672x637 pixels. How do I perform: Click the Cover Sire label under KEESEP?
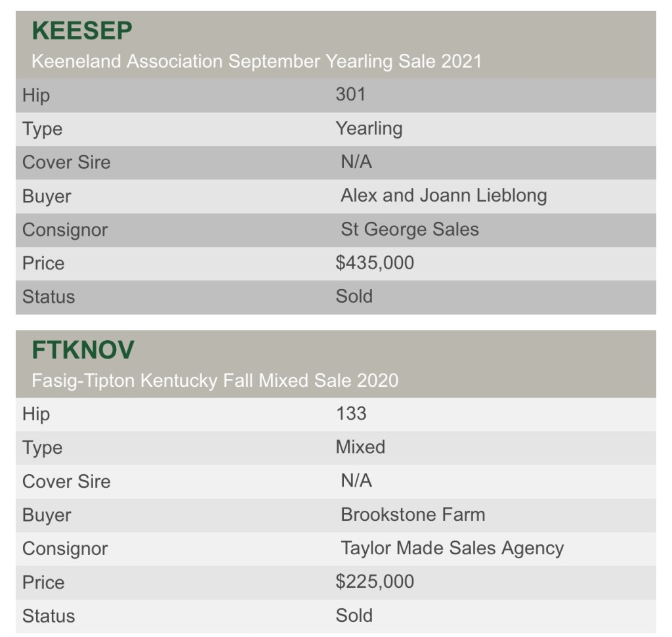66,162
